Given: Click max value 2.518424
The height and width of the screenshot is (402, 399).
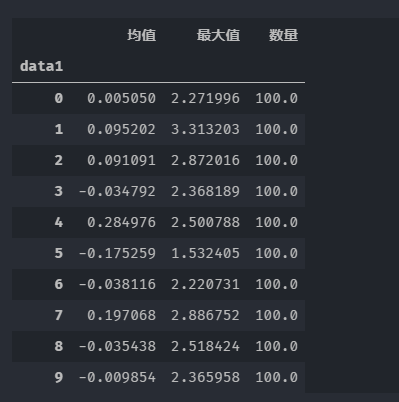Looking at the screenshot, I should (x=205, y=346).
